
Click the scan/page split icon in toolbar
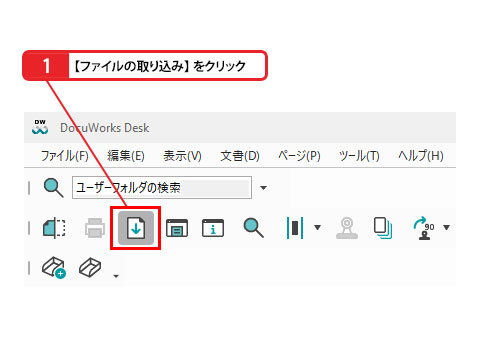[x=54, y=228]
